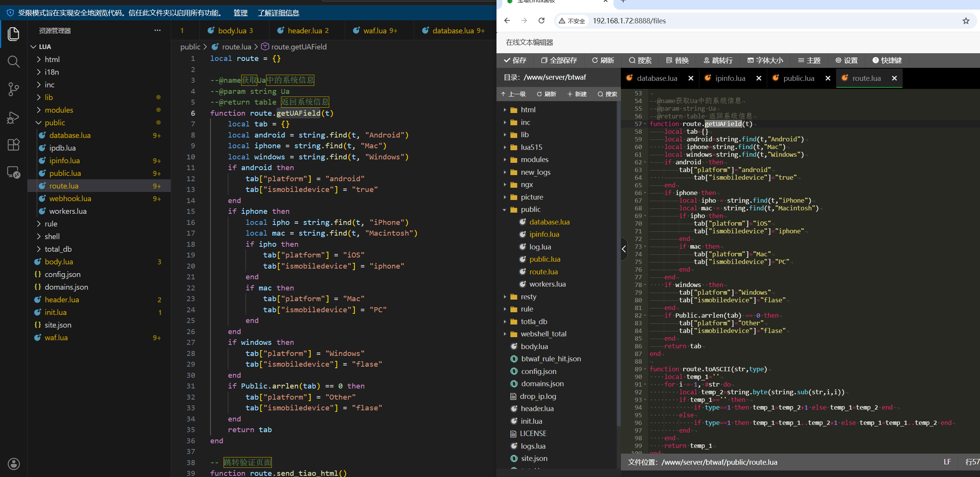Viewport: 980px width, 477px height.
Task: Switch to ipinfo.lua tab in web editor
Action: 730,78
